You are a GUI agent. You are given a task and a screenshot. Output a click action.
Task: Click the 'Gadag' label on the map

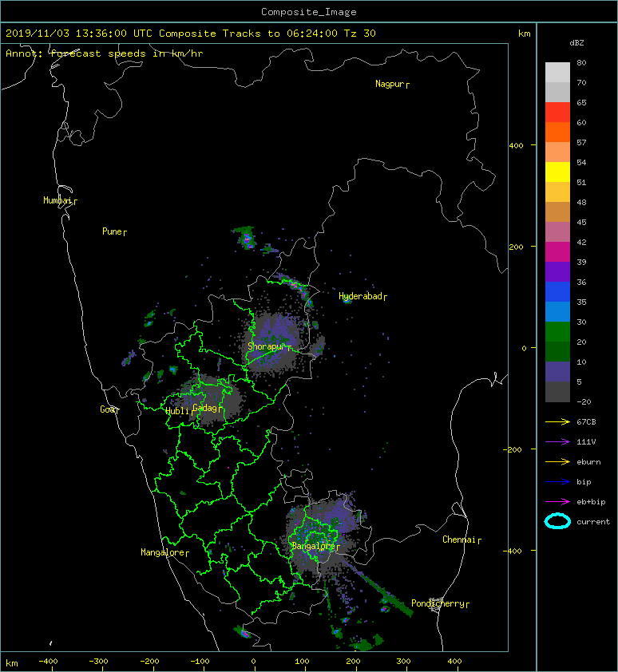205,408
